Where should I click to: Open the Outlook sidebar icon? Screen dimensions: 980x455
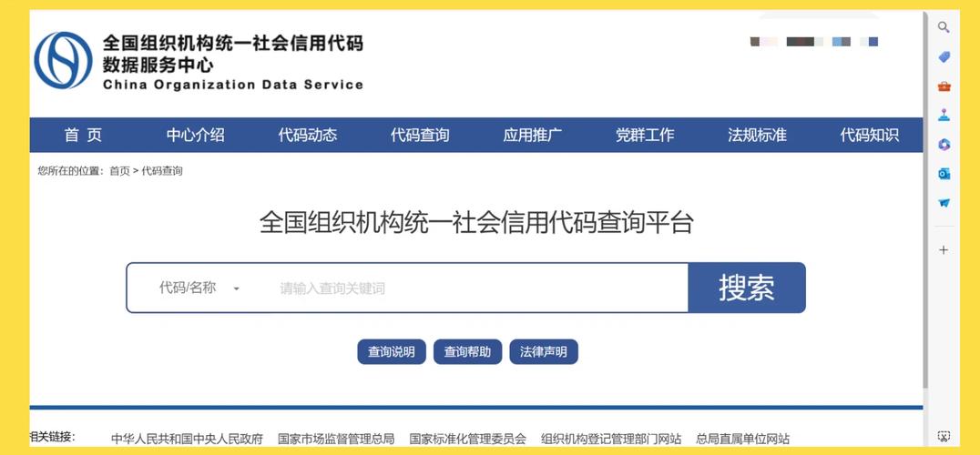point(944,174)
